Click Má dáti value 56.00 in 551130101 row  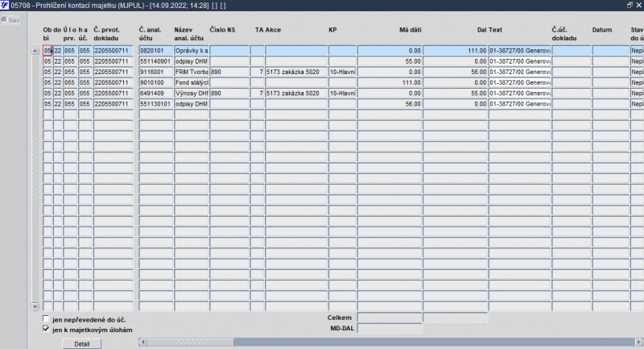[x=390, y=104]
